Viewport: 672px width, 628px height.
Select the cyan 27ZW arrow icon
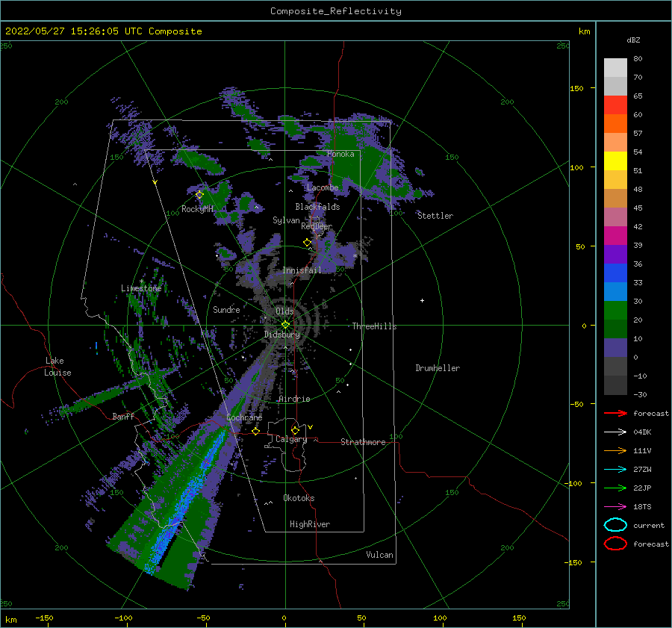pyautogui.click(x=615, y=470)
